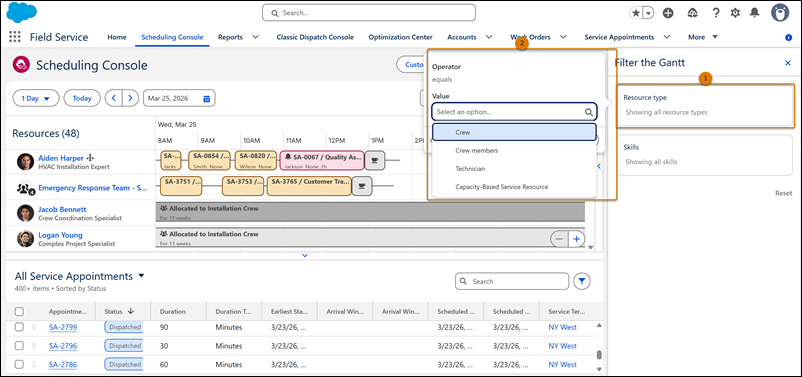This screenshot has height=377, width=802.
Task: Click the global Search box
Action: coord(369,13)
